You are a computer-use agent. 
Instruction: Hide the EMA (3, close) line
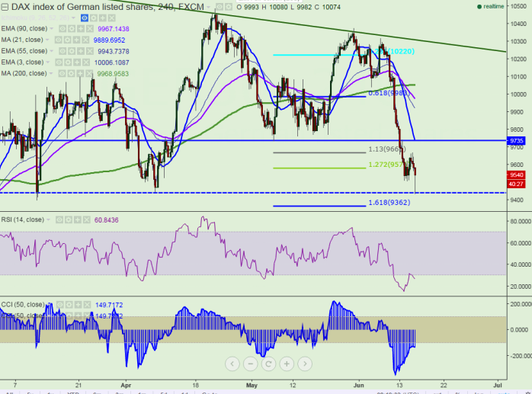click(x=59, y=62)
